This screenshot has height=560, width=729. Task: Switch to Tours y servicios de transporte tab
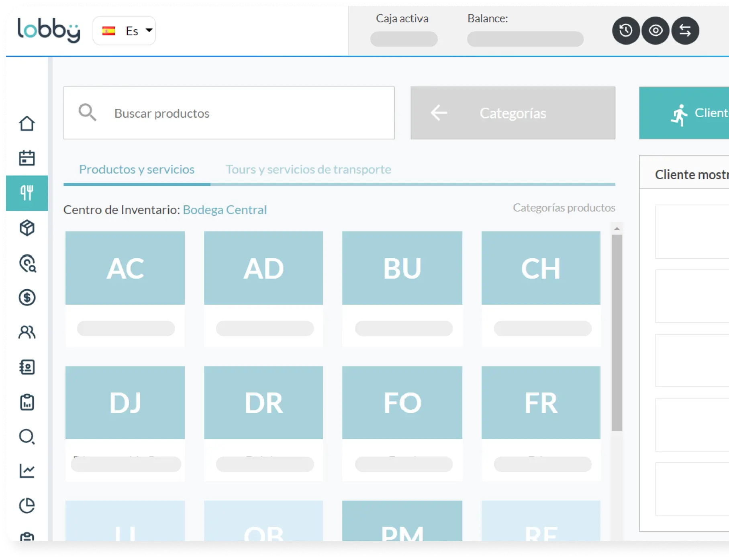(308, 169)
